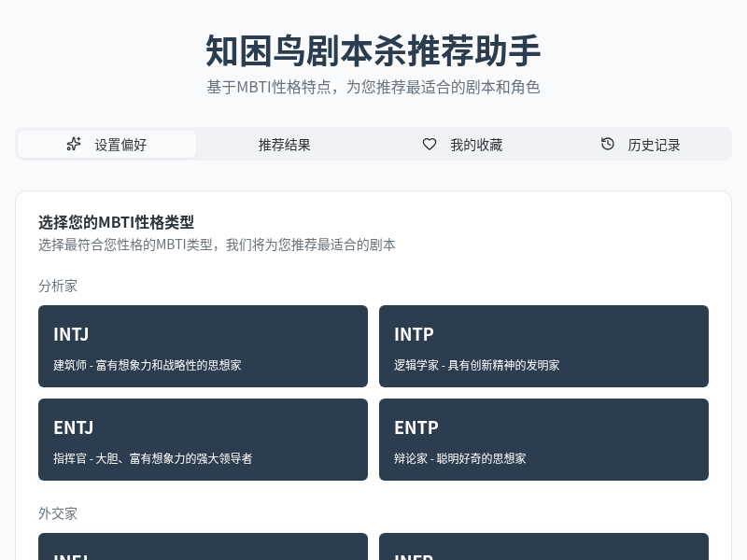The image size is (747, 560).
Task: Select the ENTJ 指挥官 type card
Action: pos(203,440)
